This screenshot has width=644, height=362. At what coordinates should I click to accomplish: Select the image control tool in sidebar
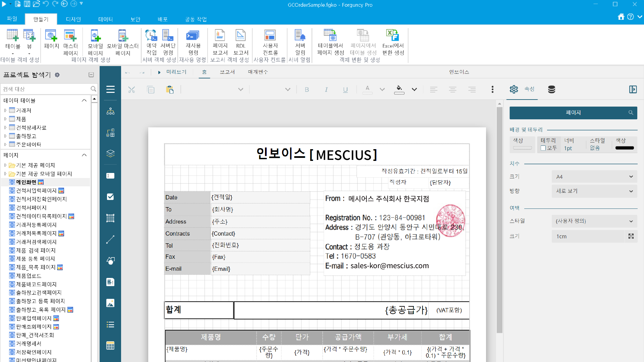click(110, 303)
